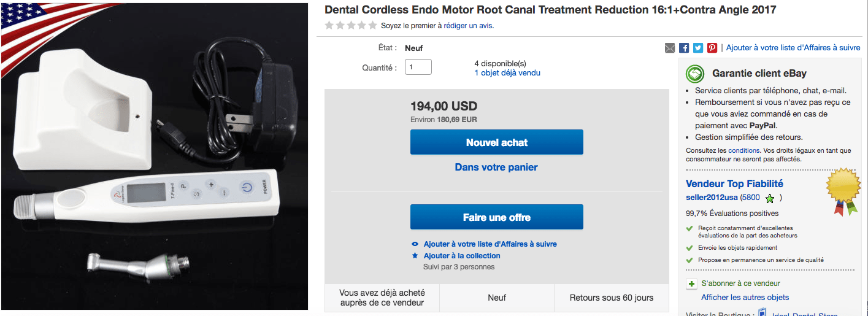Click the seller feedback green star

[x=770, y=198]
